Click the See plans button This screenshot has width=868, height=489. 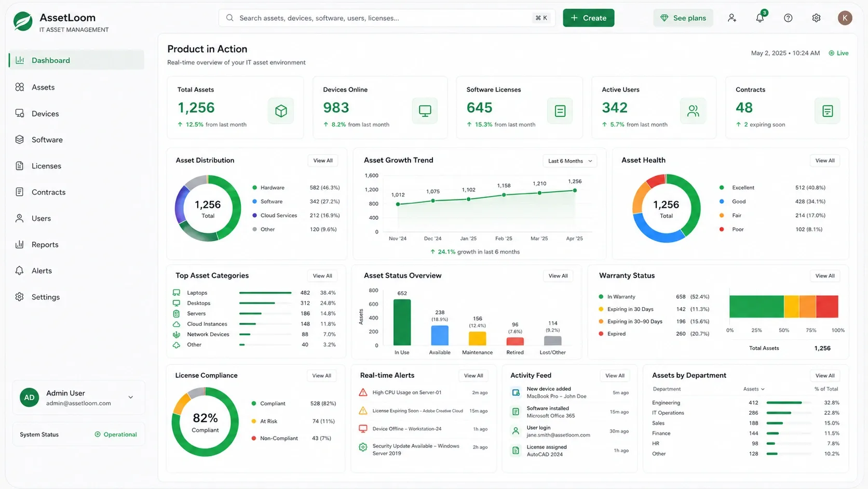(683, 18)
